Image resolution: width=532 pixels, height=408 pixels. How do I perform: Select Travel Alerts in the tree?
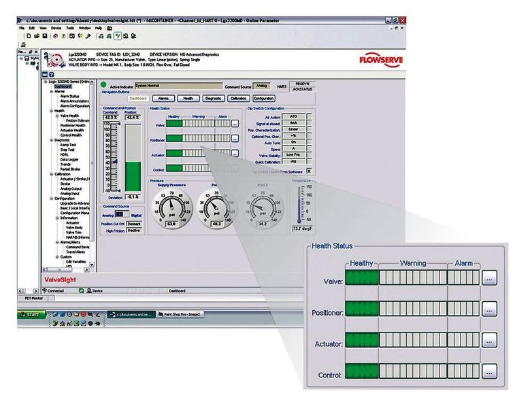pyautogui.click(x=76, y=252)
